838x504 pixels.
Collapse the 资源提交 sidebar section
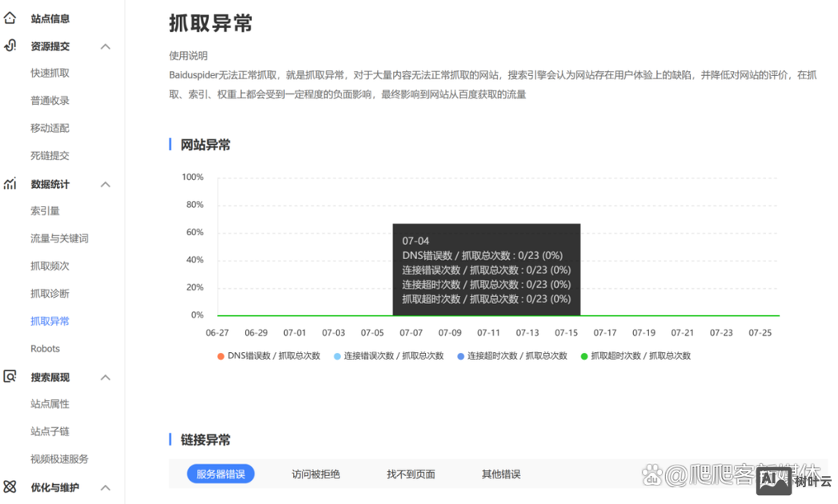click(105, 46)
